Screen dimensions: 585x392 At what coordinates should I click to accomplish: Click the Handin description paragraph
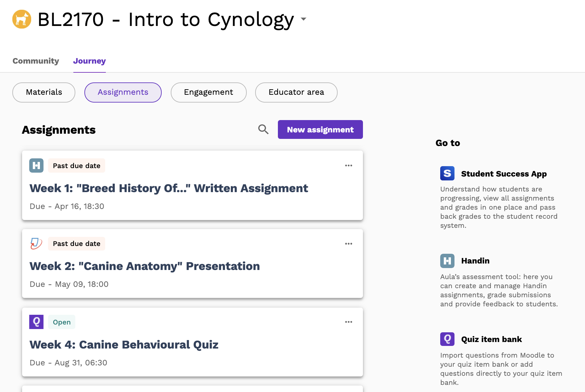point(499,290)
